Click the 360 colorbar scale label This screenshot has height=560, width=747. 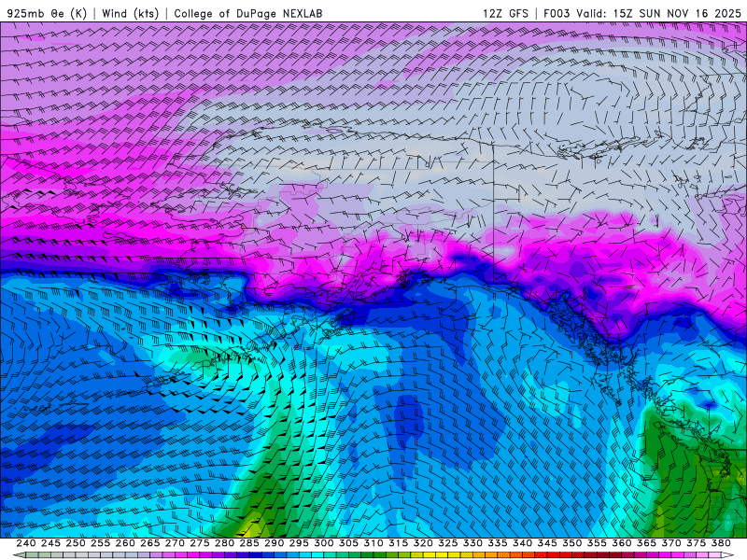622,543
